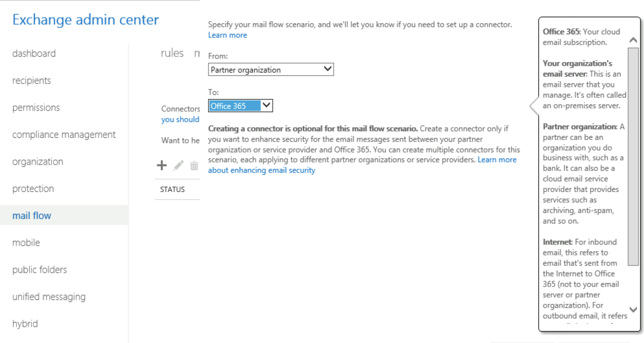
Task: Select mail flow in the navigation
Action: [32, 215]
